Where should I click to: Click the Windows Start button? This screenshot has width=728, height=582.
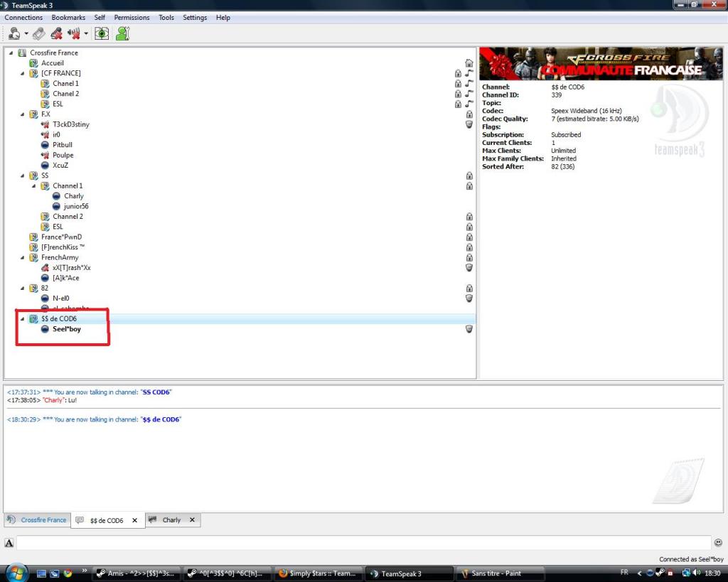pos(17,573)
